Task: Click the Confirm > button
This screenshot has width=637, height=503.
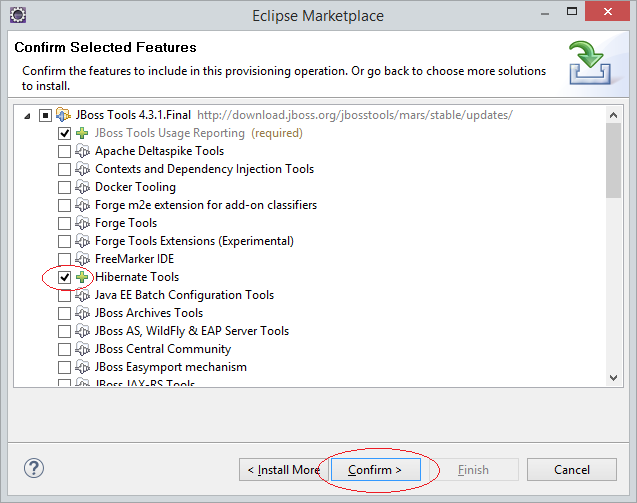Action: (376, 470)
